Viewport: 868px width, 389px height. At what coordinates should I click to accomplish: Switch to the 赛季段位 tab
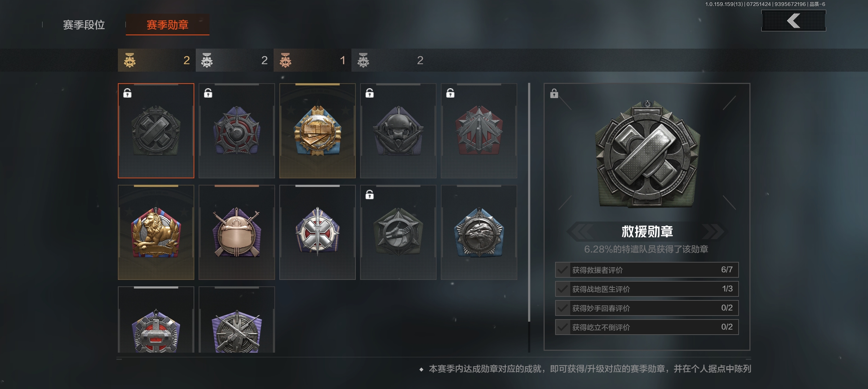[84, 24]
